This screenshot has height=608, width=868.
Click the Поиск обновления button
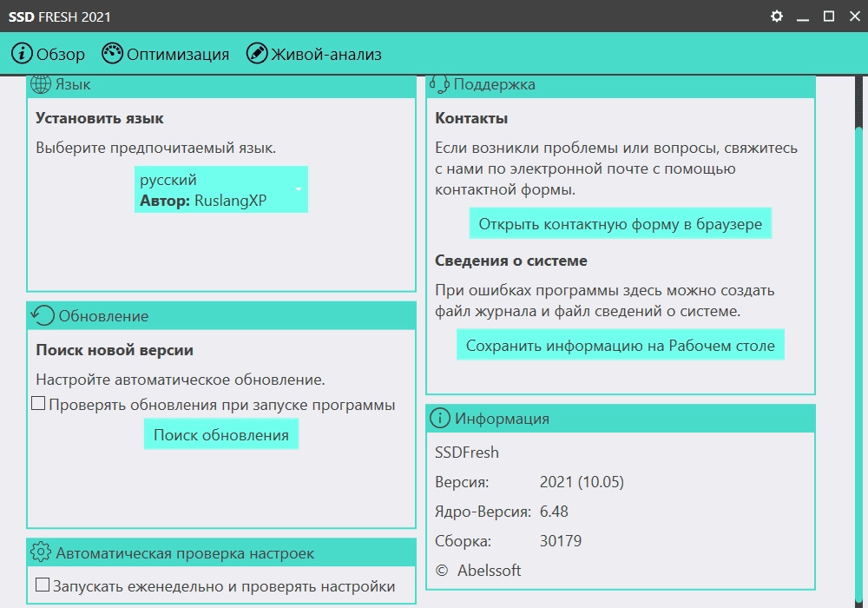220,434
